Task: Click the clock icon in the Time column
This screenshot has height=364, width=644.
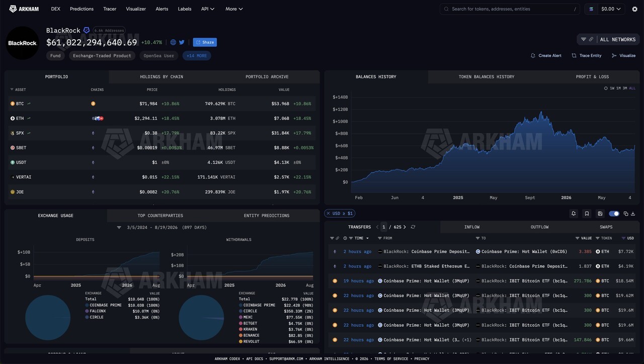Action: (x=345, y=238)
